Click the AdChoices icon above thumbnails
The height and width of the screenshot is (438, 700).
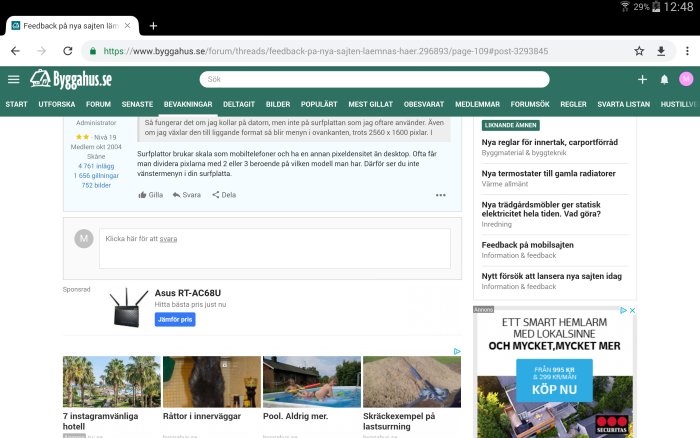pos(457,351)
